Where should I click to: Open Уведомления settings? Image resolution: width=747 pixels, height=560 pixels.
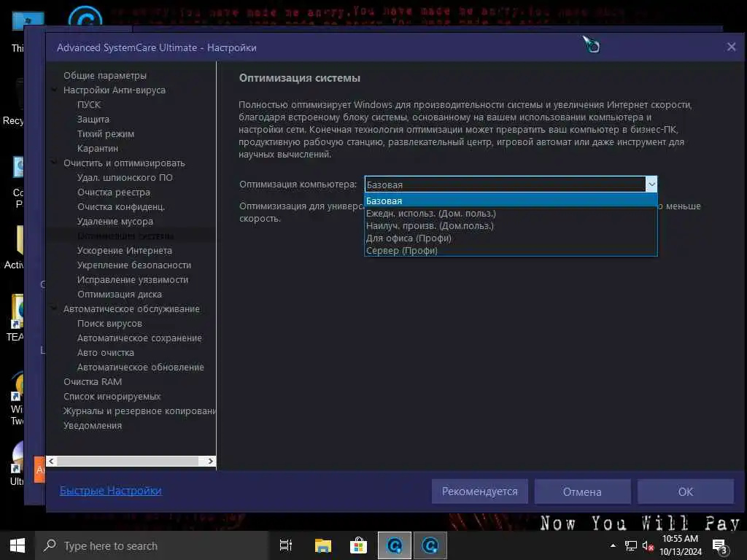coord(93,425)
